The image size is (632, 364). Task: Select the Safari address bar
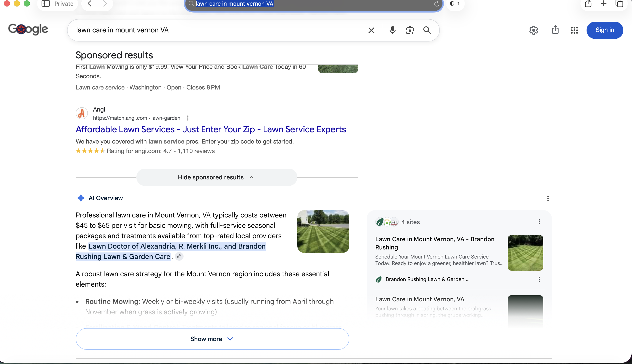pyautogui.click(x=314, y=4)
